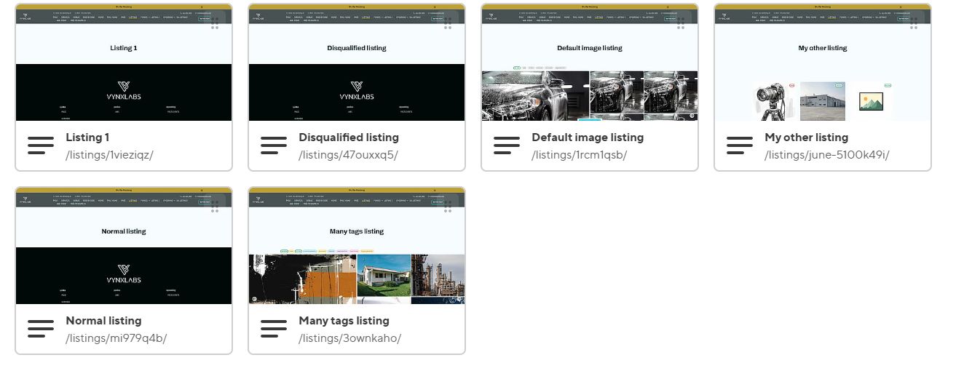Image resolution: width=980 pixels, height=371 pixels.
Task: Click the page icon beside Default image listing
Action: [x=507, y=145]
